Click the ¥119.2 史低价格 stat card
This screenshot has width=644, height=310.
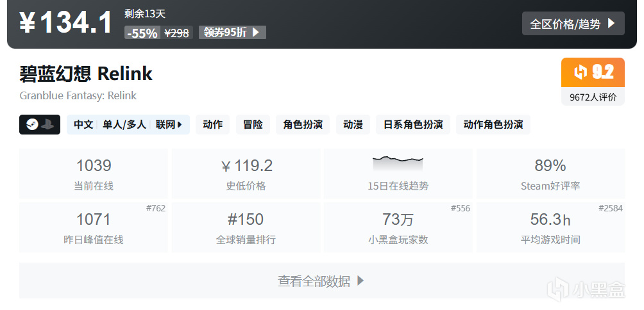pyautogui.click(x=246, y=174)
